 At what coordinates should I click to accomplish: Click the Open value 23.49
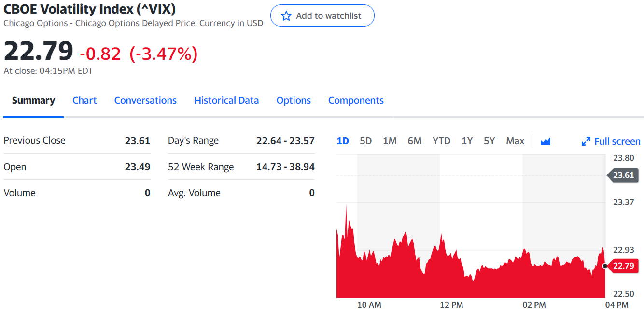click(138, 167)
